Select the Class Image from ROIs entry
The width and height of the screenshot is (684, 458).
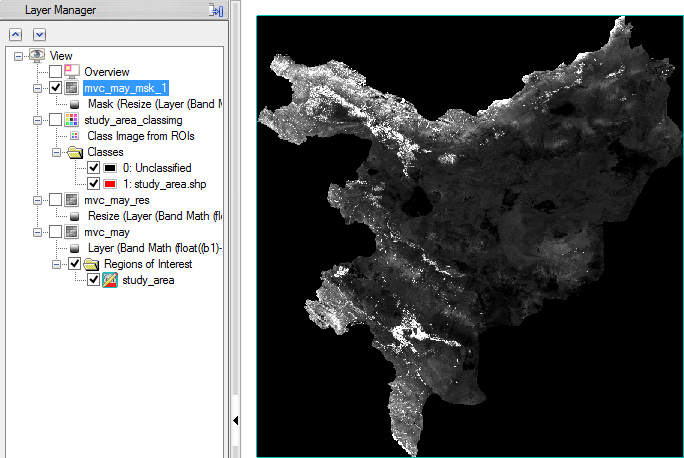(x=141, y=136)
